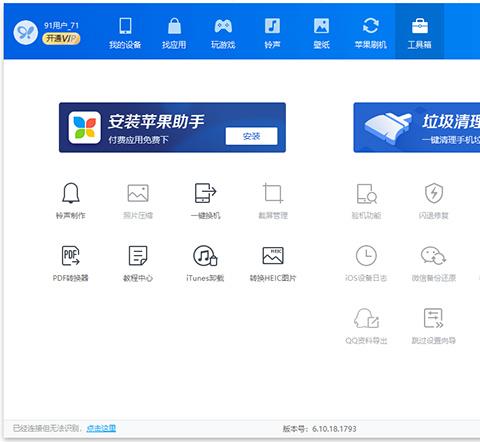This screenshot has width=480, height=442.
Task: Open the 转换HEIC图片 image converter
Action: (x=273, y=263)
